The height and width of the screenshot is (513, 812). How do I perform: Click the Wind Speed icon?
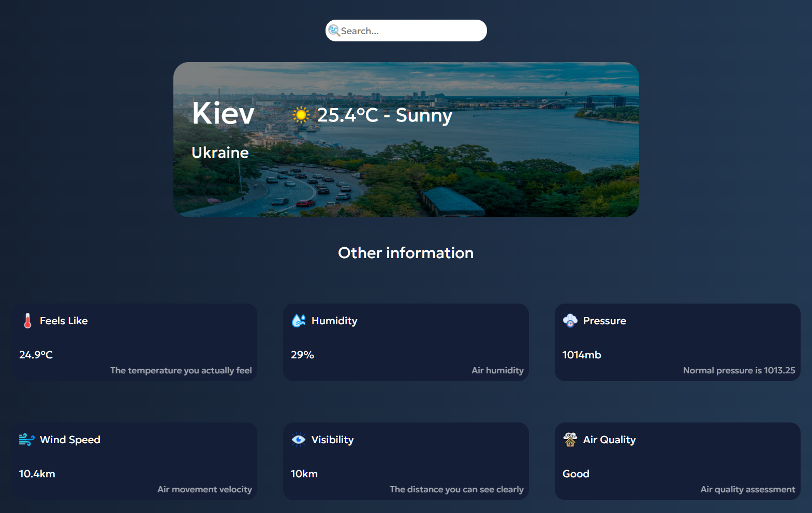point(27,440)
